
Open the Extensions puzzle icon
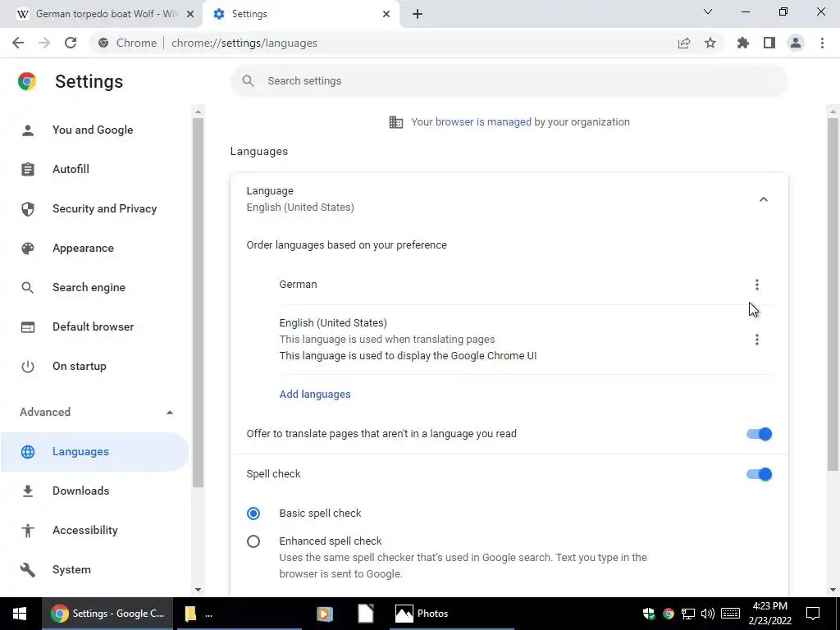point(743,43)
